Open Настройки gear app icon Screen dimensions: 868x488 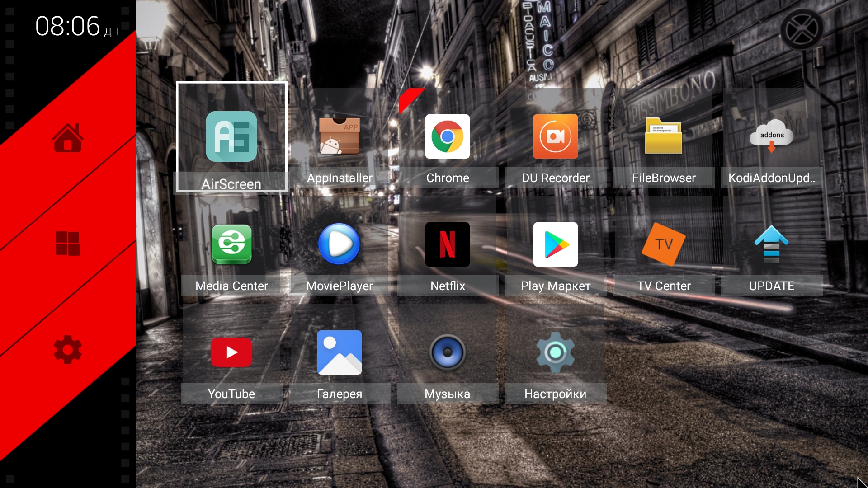556,352
